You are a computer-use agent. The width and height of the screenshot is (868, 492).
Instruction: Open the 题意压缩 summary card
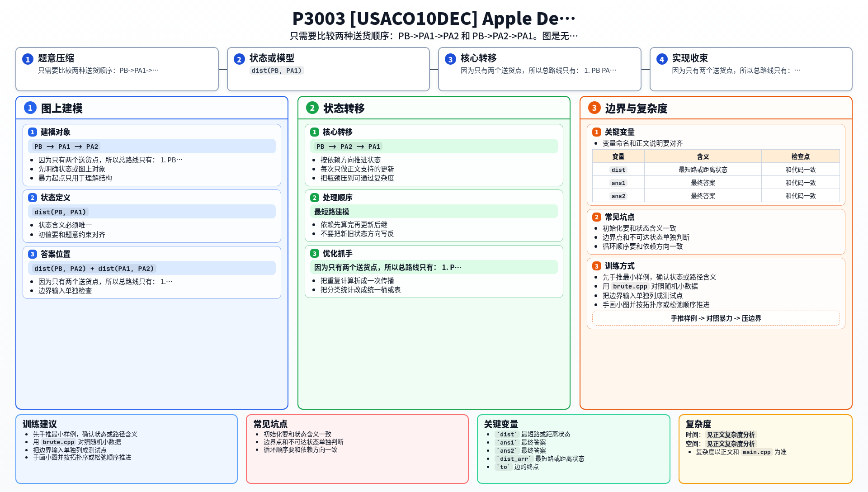(x=117, y=69)
